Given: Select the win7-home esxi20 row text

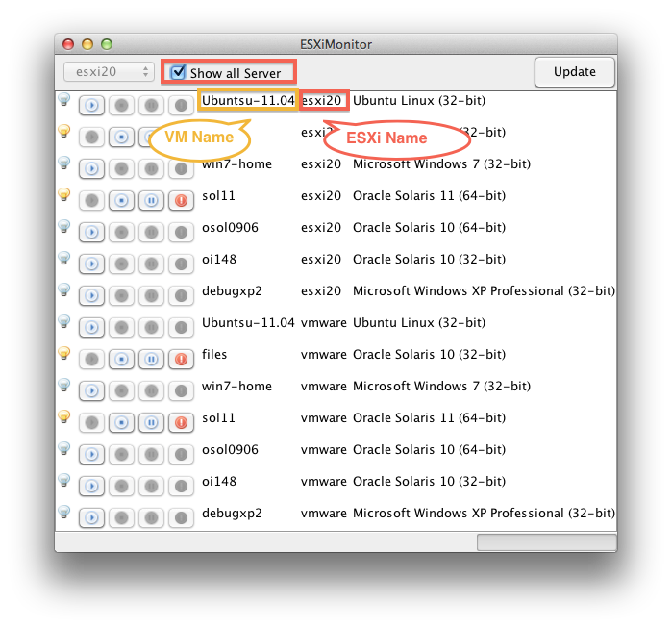Looking at the screenshot, I should pos(237,164).
